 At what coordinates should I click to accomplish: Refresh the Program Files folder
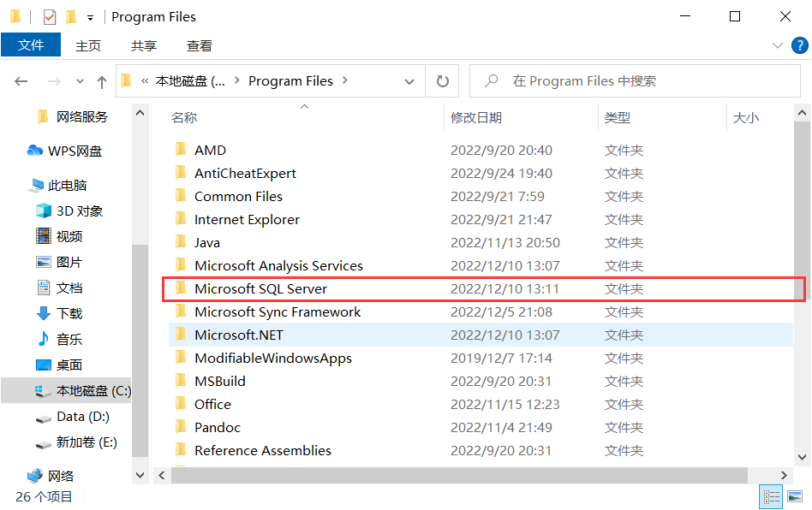442,81
